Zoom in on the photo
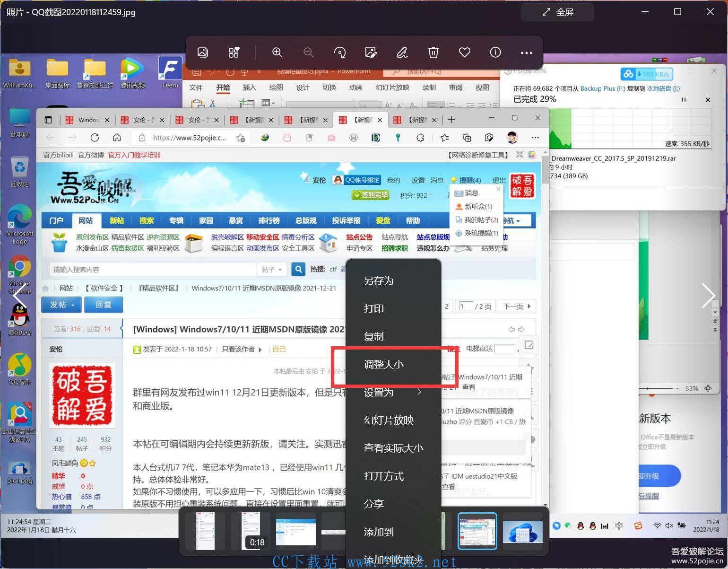 (277, 53)
